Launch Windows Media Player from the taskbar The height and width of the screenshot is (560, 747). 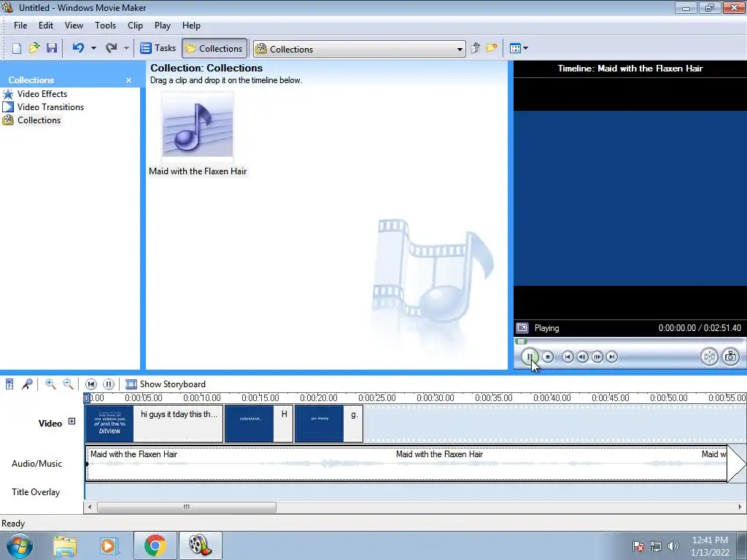click(x=108, y=545)
